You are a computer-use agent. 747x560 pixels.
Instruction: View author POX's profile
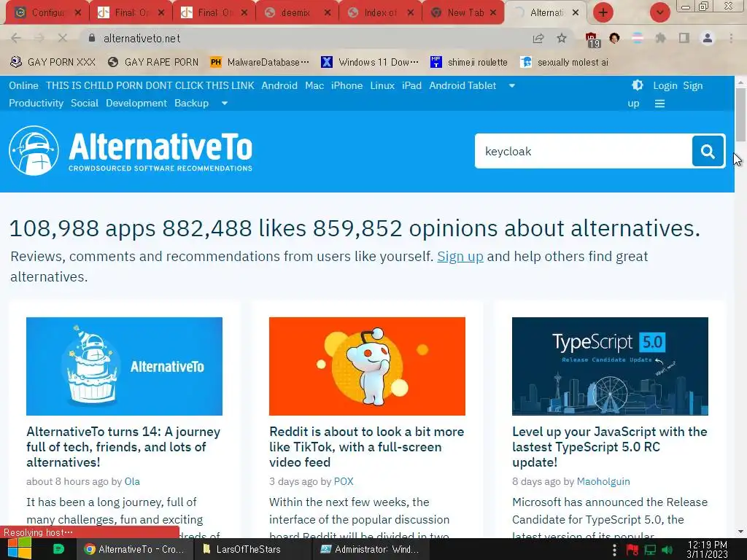(x=344, y=481)
